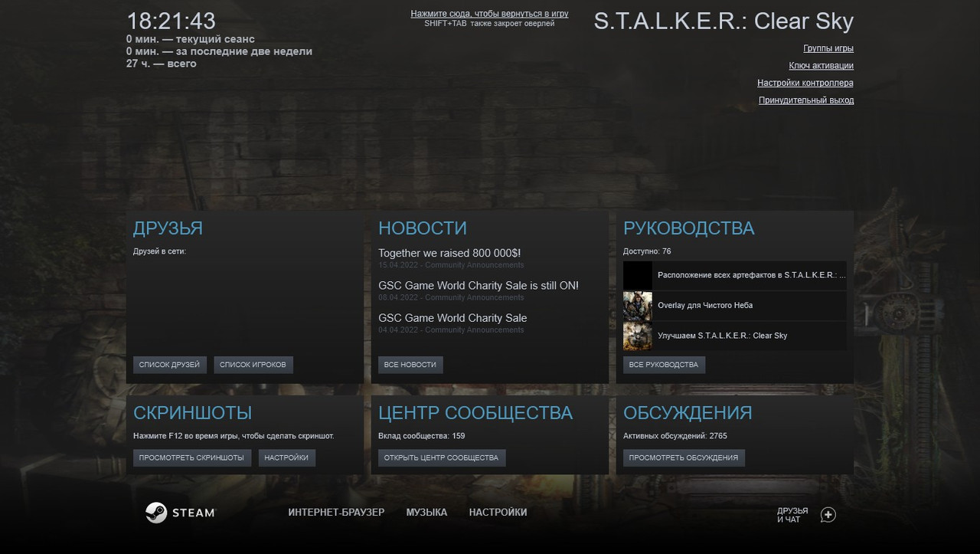Click Активных обсуждений: 2765 text
980x554 pixels.
click(675, 436)
